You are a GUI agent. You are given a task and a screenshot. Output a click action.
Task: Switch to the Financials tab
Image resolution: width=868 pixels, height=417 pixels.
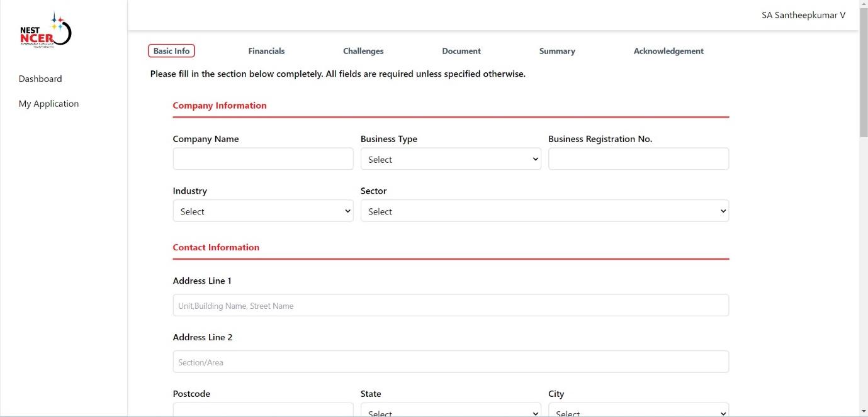click(x=266, y=51)
